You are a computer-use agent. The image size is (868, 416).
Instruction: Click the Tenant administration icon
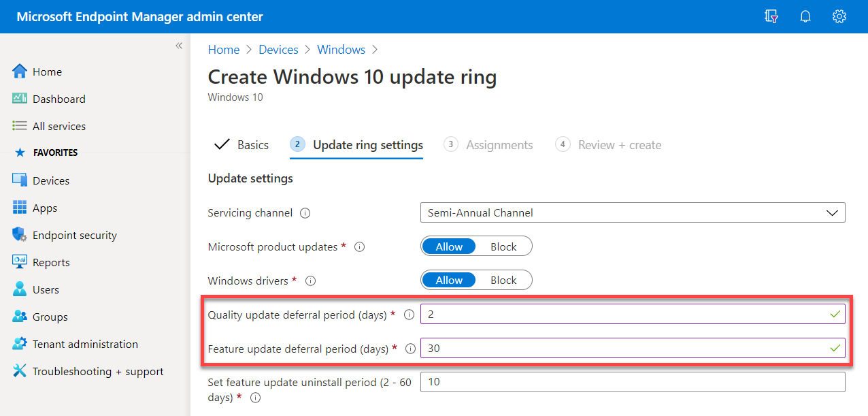point(20,344)
